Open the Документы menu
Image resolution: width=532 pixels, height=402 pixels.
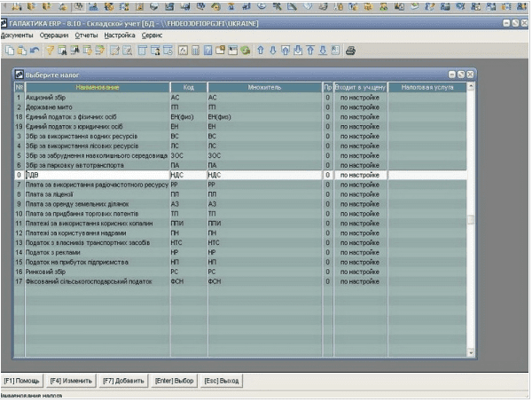coord(17,35)
